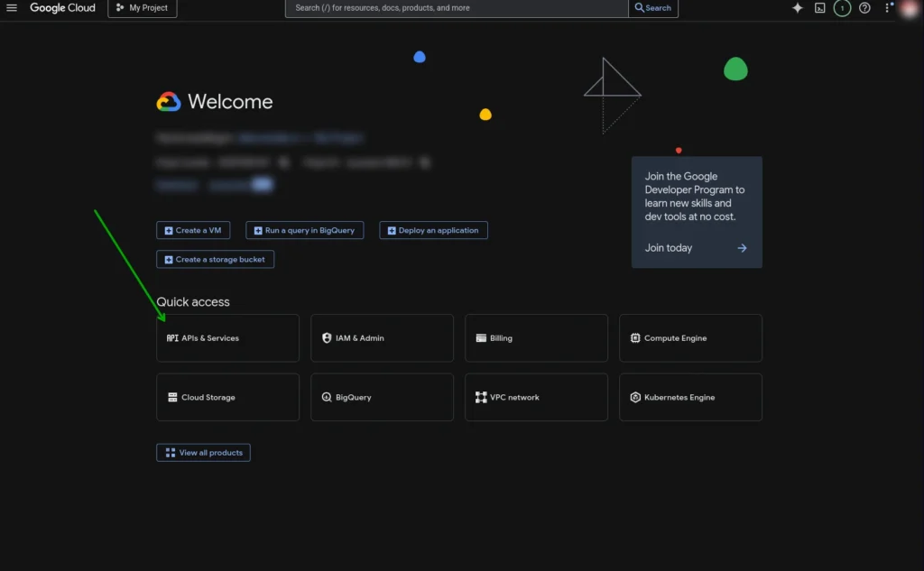Viewport: 924px width, 571px height.
Task: Open the three-dot overflow menu
Action: [887, 8]
